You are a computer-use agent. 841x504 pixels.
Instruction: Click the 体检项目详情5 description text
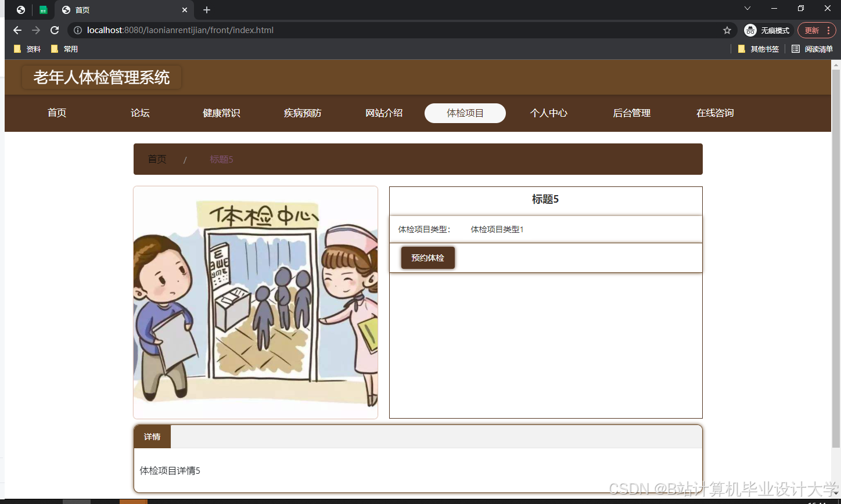point(170,470)
